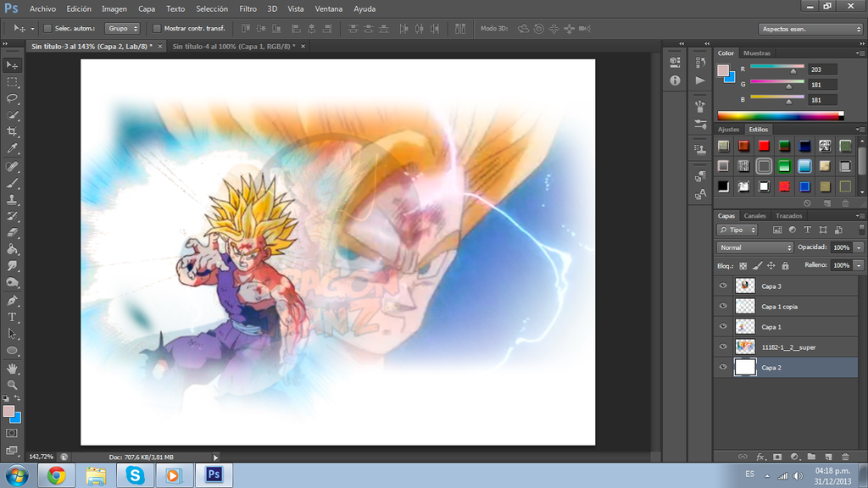Select the Crop tool
Screen dimensions: 868x488
click(x=12, y=131)
